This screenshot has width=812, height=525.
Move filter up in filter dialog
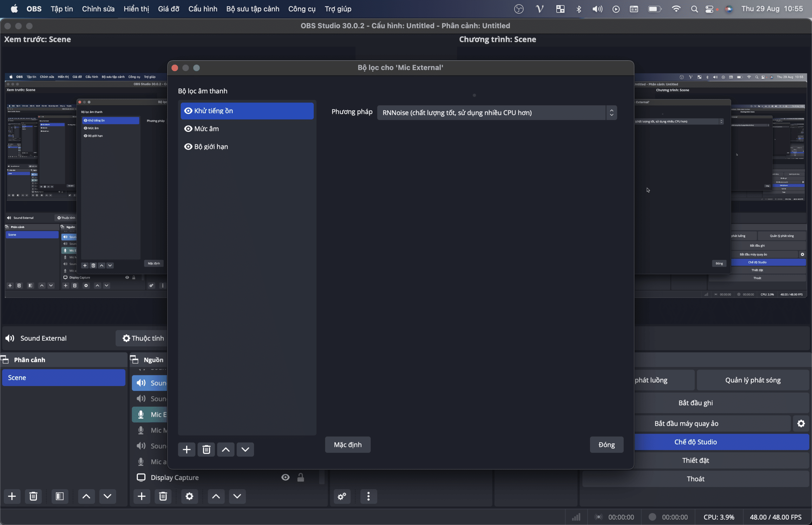tap(226, 449)
